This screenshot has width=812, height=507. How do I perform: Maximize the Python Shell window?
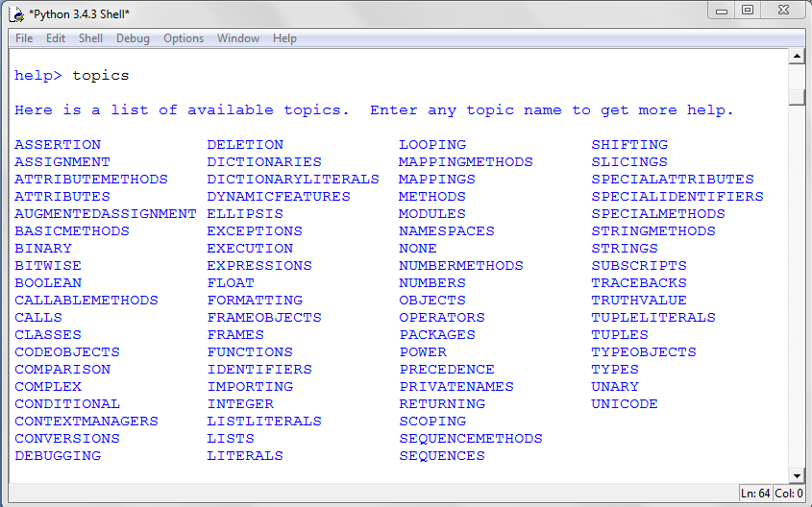click(x=748, y=11)
